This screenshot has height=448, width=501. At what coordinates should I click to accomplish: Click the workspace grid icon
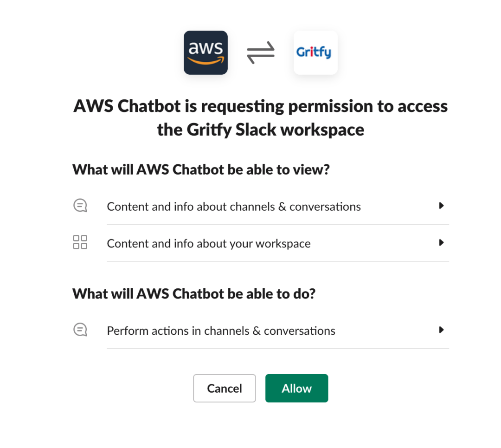tap(80, 242)
